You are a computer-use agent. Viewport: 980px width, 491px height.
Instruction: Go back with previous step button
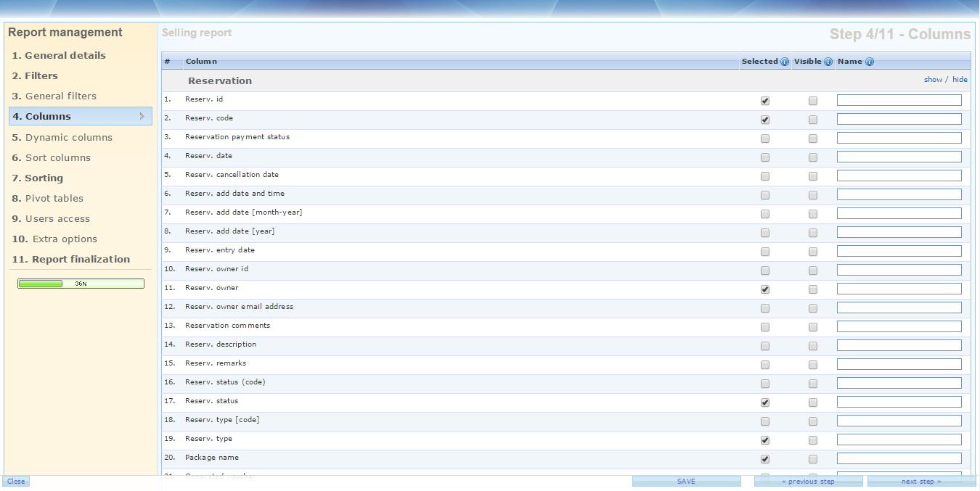coord(808,482)
